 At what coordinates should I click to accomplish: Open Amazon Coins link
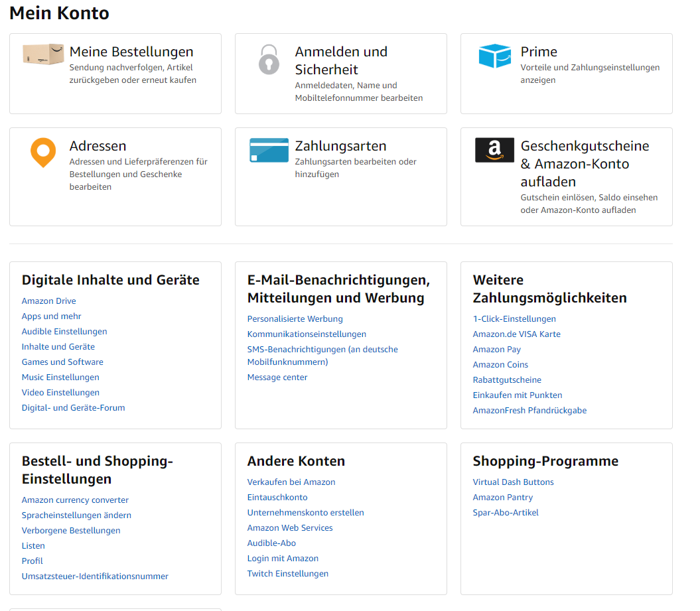click(500, 365)
